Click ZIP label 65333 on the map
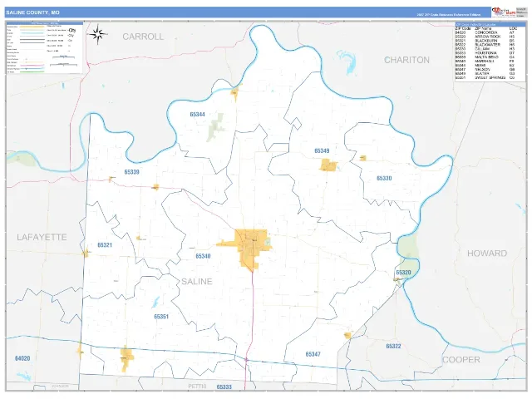 click(224, 387)
